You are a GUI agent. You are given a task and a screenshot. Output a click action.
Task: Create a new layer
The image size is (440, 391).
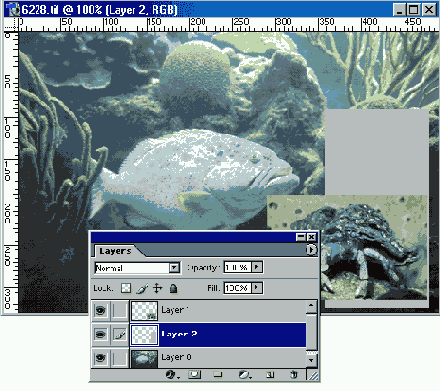pos(270,375)
